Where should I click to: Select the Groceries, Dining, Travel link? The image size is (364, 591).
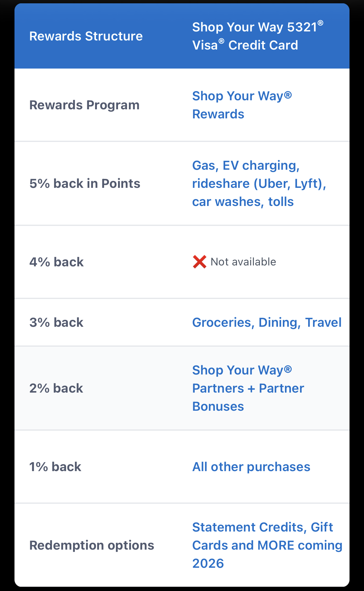click(267, 323)
